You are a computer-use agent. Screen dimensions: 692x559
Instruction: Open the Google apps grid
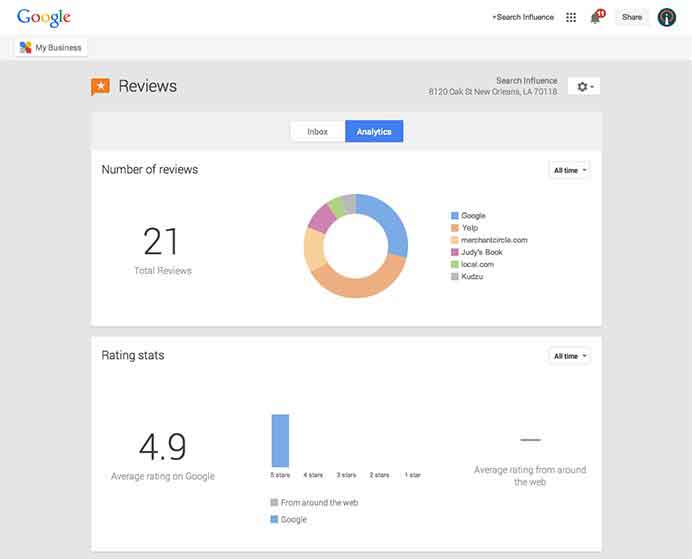coord(571,17)
